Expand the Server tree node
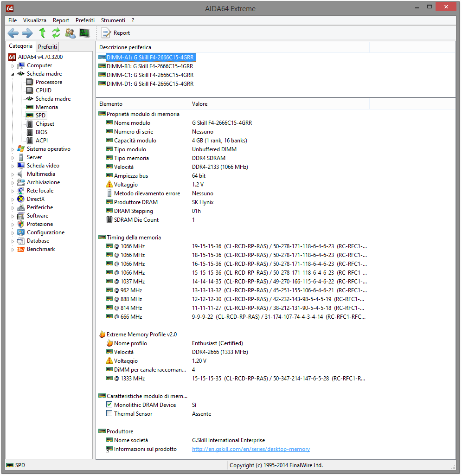462x476 pixels. point(13,158)
